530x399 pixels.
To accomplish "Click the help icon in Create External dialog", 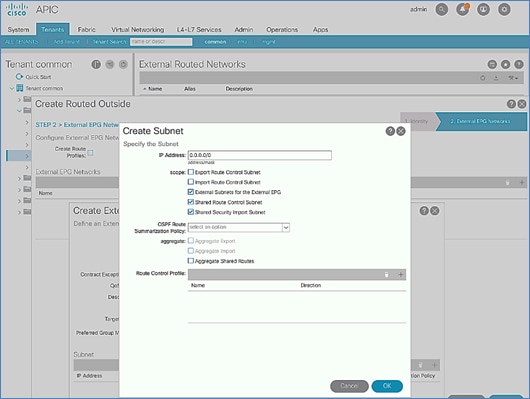I will [424, 211].
